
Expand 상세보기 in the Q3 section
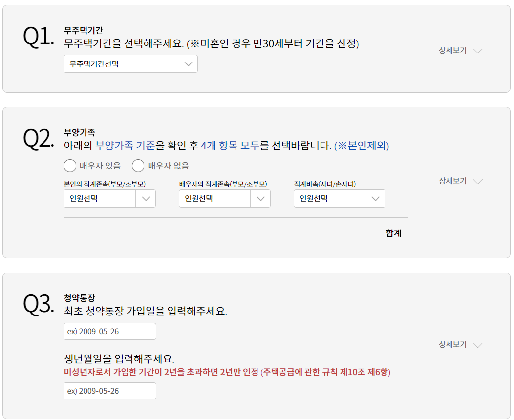461,344
